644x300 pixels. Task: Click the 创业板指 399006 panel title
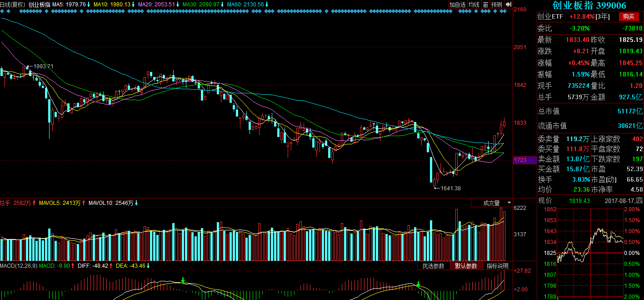coord(589,5)
